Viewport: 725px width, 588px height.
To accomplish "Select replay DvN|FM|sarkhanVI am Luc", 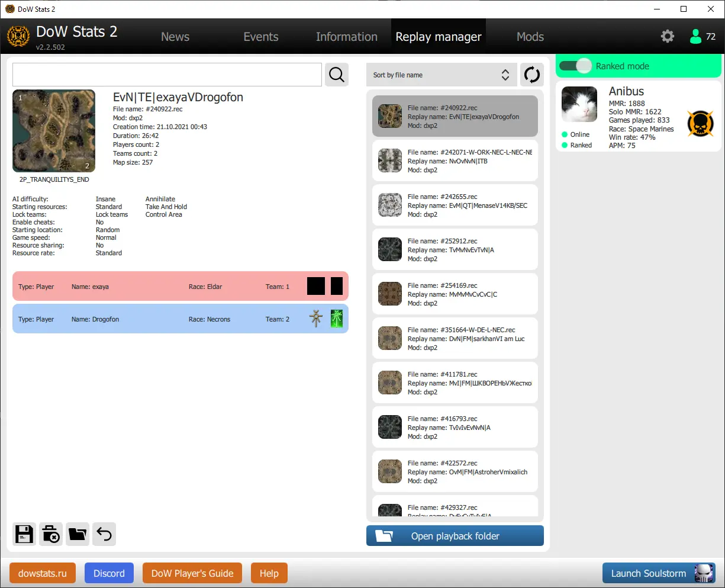I will click(x=455, y=338).
